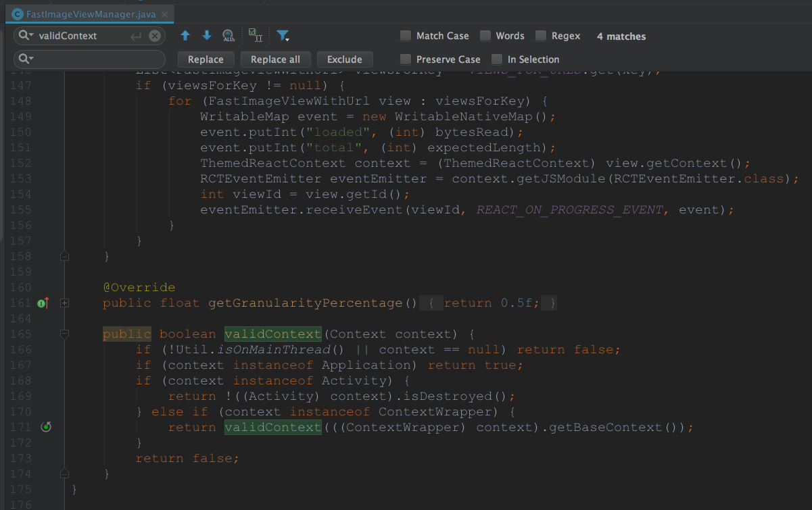Enable the Match Case checkbox

coord(405,36)
